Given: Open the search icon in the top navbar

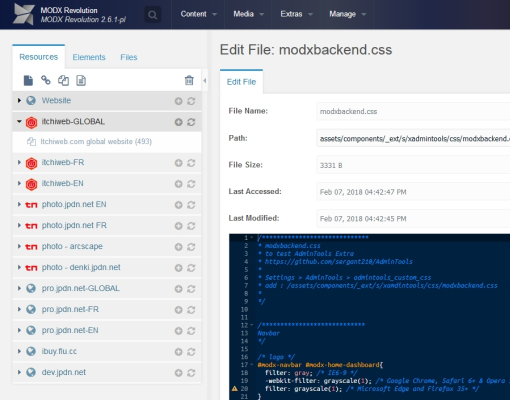Looking at the screenshot, I should tap(153, 15).
